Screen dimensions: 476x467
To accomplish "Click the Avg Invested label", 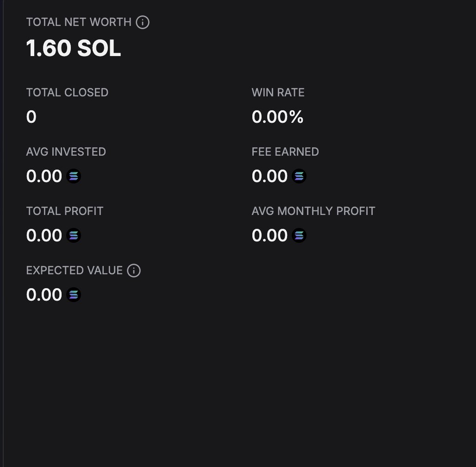I will point(66,151).
